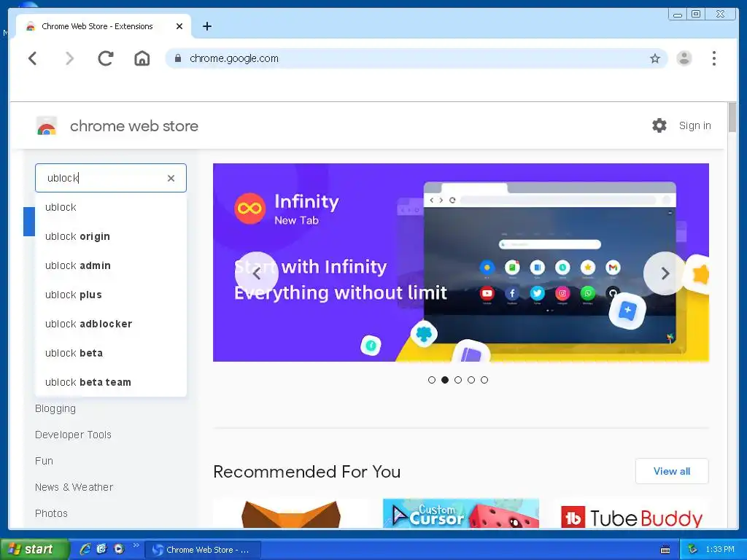Image resolution: width=747 pixels, height=560 pixels.
Task: Show previous carousel slide
Action: click(256, 273)
